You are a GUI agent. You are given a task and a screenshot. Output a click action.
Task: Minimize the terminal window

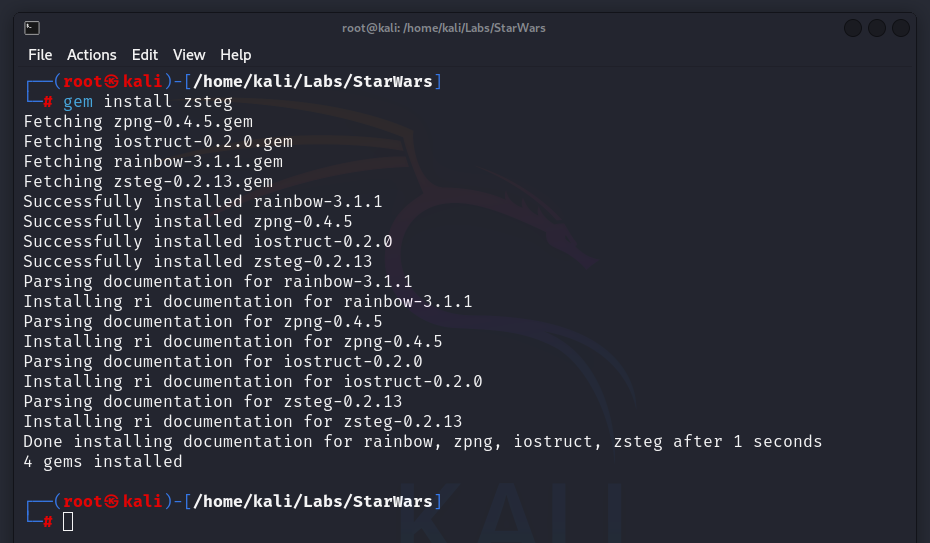[853, 28]
